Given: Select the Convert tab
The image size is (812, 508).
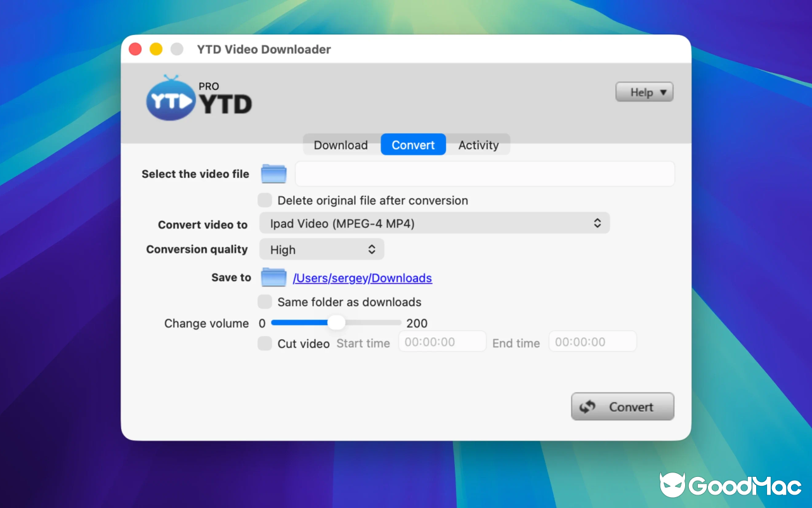Looking at the screenshot, I should (x=413, y=144).
